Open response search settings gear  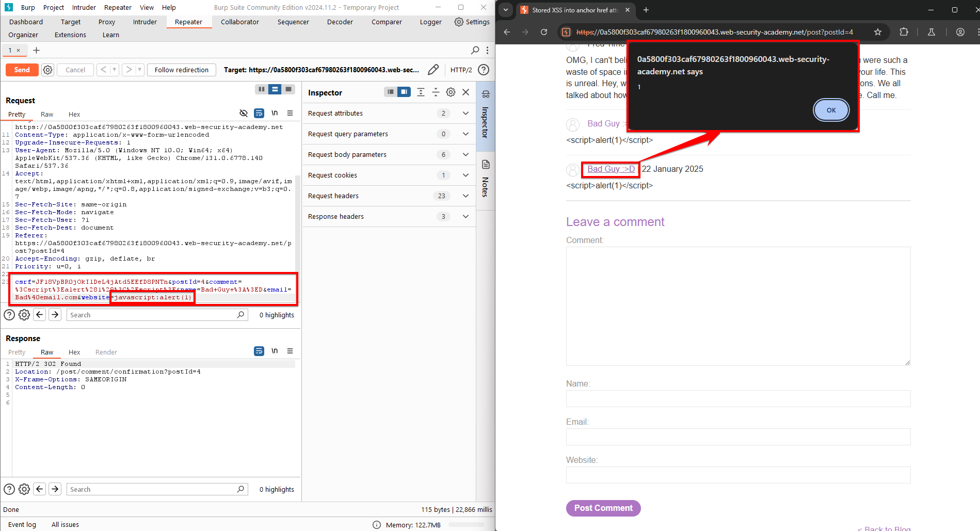[24, 489]
